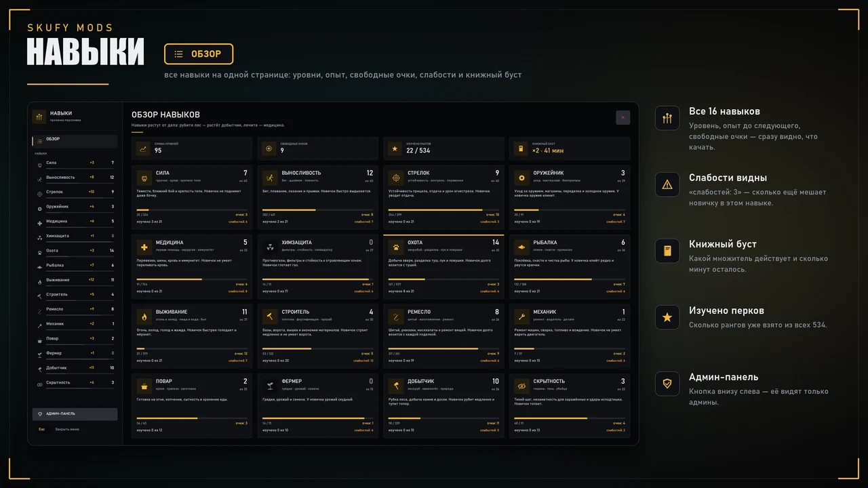The height and width of the screenshot is (488, 868).
Task: Click the wrench icon on the Механик card
Action: click(x=521, y=317)
